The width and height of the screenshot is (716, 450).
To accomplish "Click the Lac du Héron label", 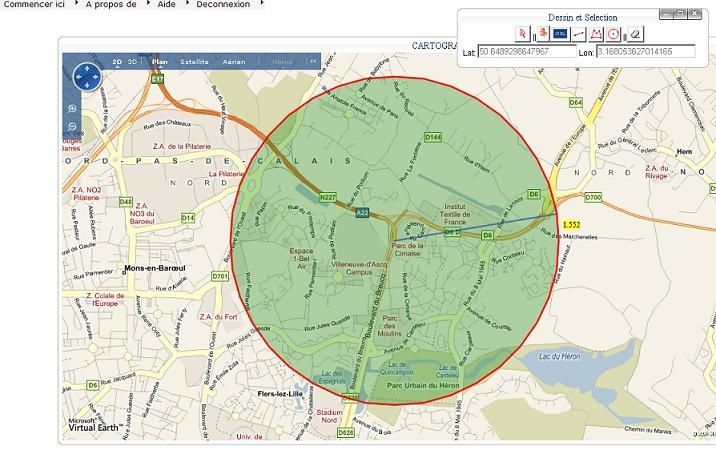I will point(559,356).
